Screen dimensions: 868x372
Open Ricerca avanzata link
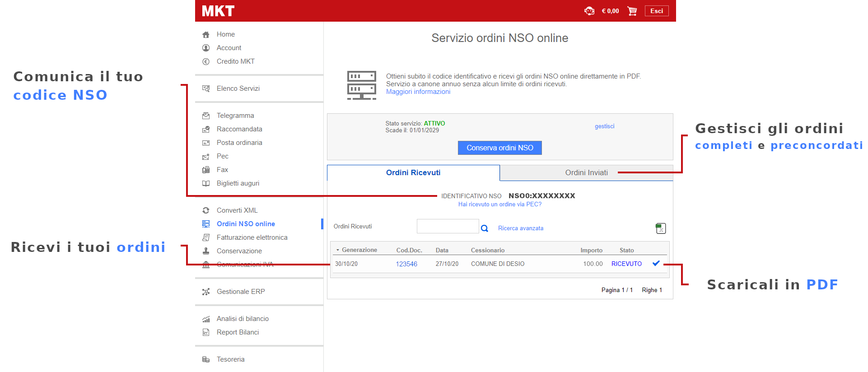[521, 228]
